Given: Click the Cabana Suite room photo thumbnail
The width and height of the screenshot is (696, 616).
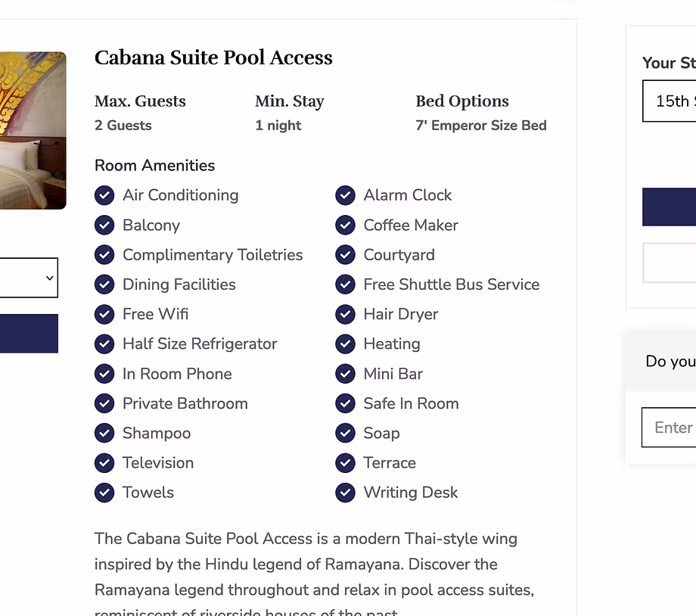Looking at the screenshot, I should tap(33, 130).
